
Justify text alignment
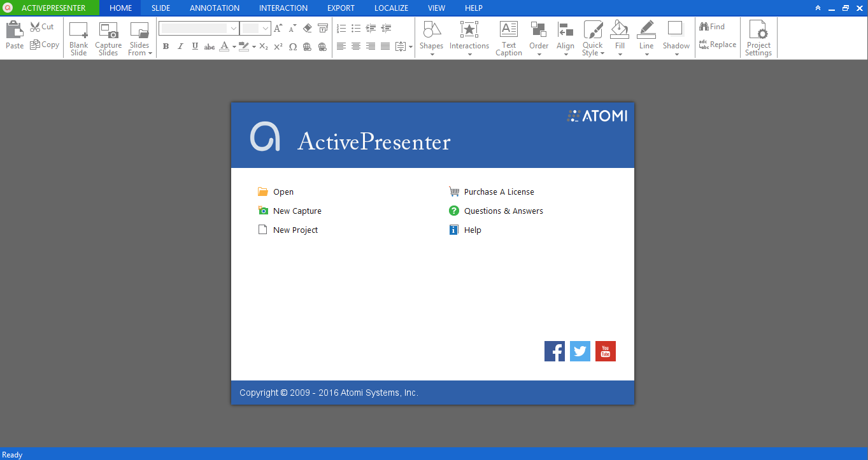(385, 46)
